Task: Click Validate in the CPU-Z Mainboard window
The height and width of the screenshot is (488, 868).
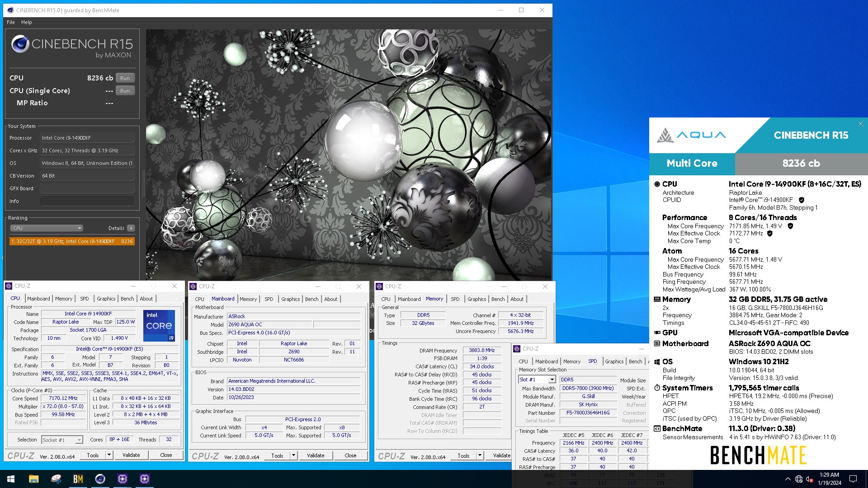Action: 316,455
